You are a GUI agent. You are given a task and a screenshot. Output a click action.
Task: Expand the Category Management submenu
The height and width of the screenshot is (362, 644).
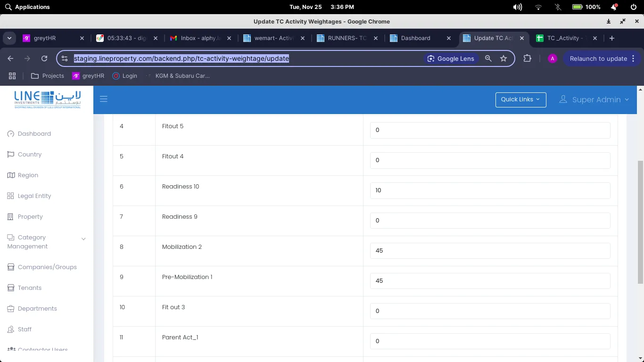(x=83, y=239)
